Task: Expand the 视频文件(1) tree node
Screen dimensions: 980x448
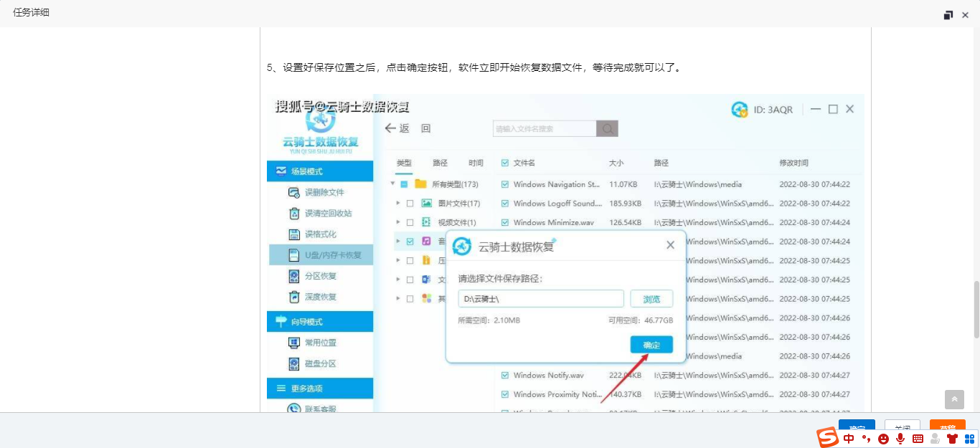Action: pos(398,222)
